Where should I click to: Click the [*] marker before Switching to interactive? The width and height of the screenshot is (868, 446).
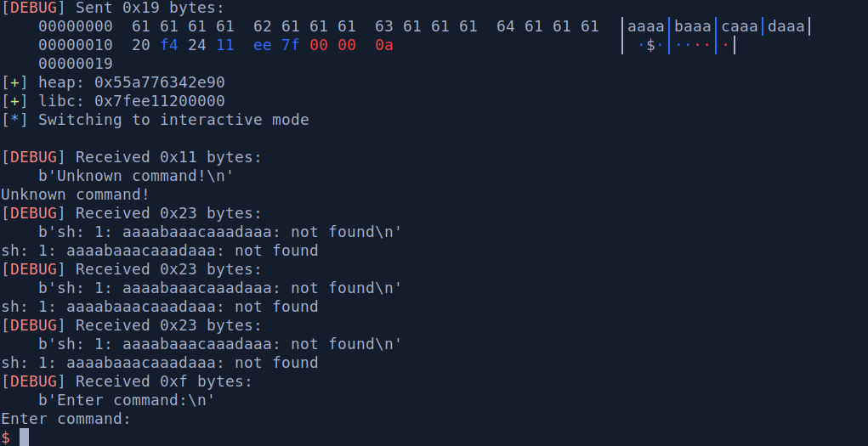pos(15,120)
